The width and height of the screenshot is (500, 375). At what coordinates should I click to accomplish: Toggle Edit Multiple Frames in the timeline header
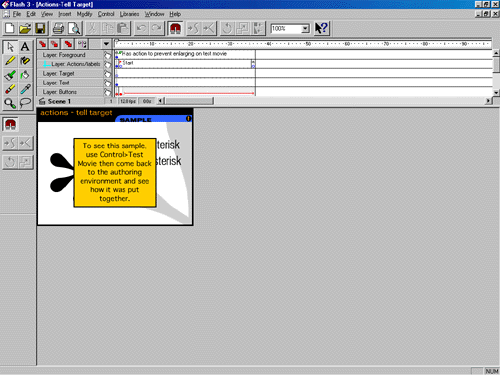coord(68,44)
